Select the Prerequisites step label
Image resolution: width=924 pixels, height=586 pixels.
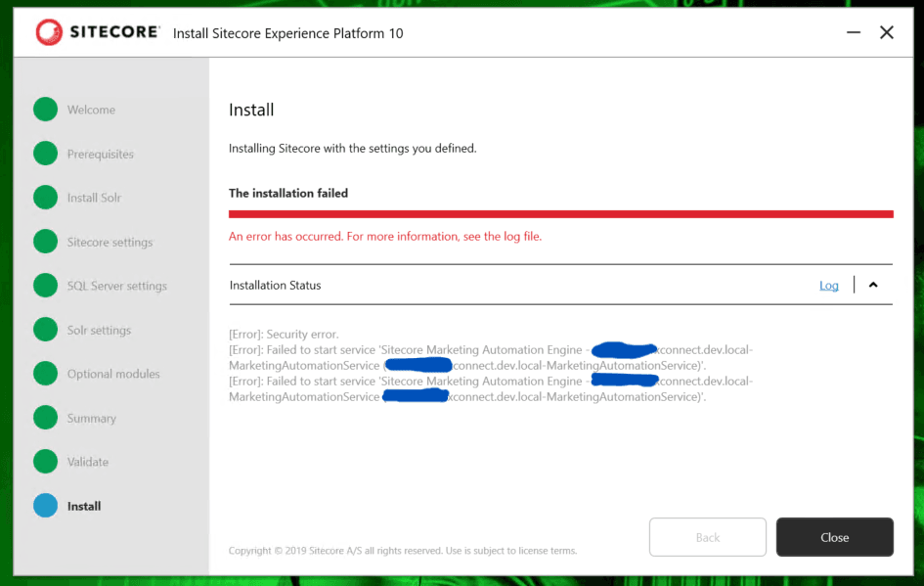point(100,154)
